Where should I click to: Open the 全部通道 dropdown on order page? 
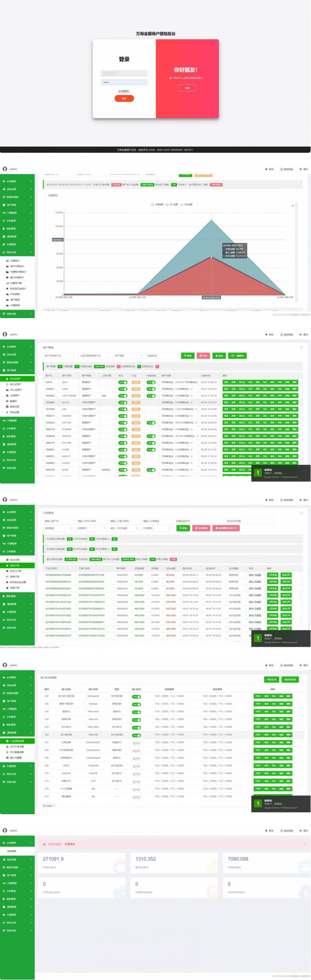[58, 528]
